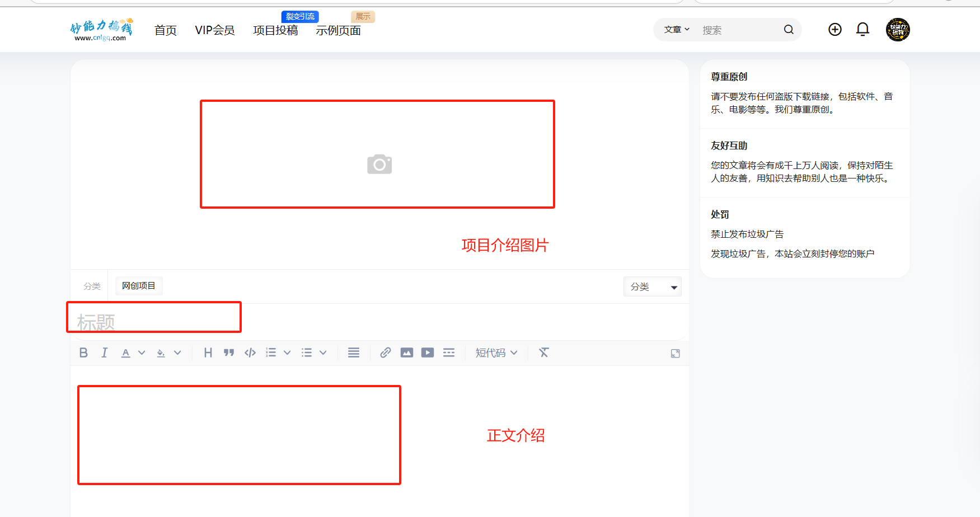Click the plus circle publish icon
The height and width of the screenshot is (517, 980).
point(834,30)
